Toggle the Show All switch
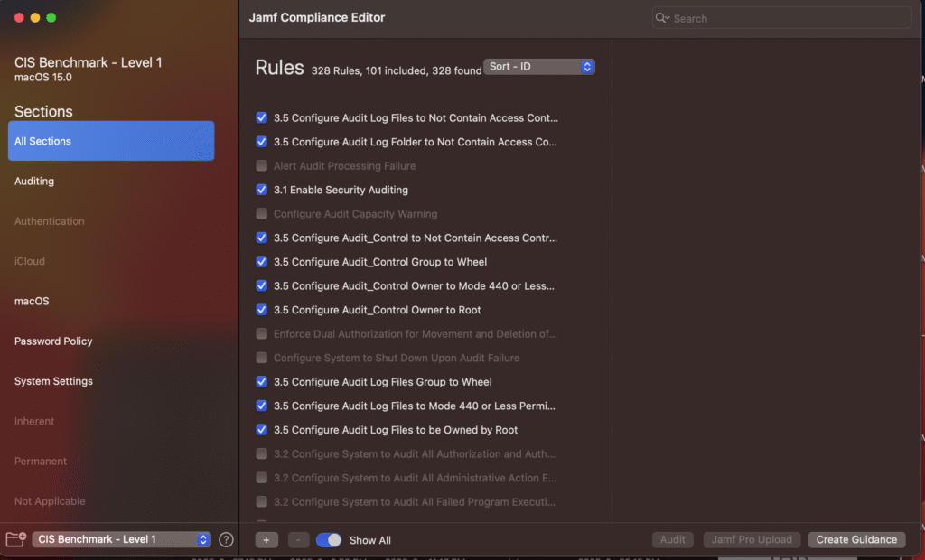Image resolution: width=925 pixels, height=560 pixels. (329, 540)
